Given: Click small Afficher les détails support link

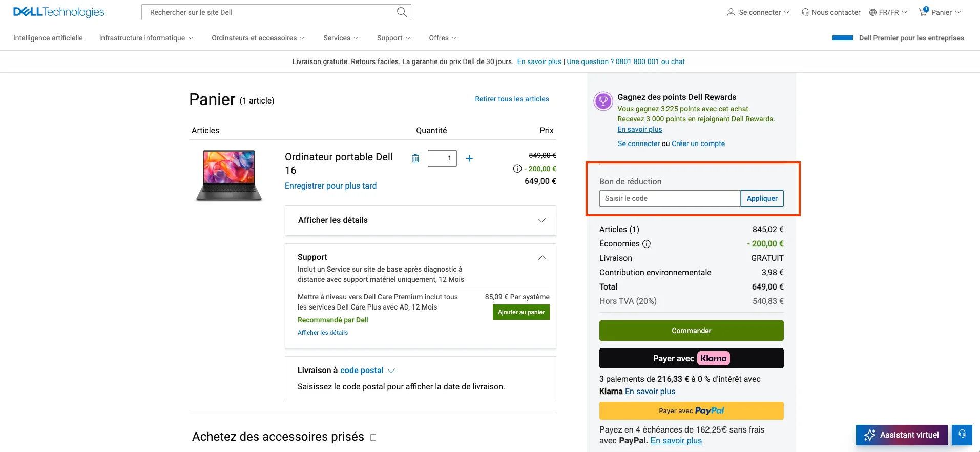Looking at the screenshot, I should click(x=323, y=333).
